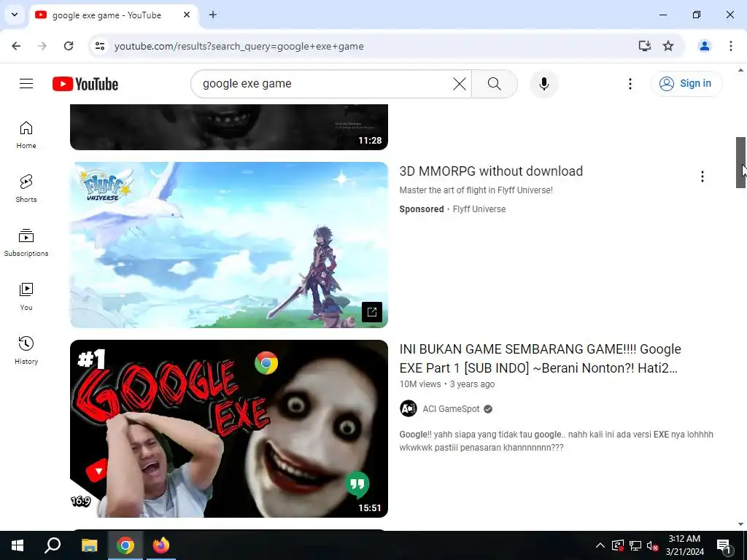Click the scrollbar up arrow
The image size is (747, 560).
tap(740, 70)
